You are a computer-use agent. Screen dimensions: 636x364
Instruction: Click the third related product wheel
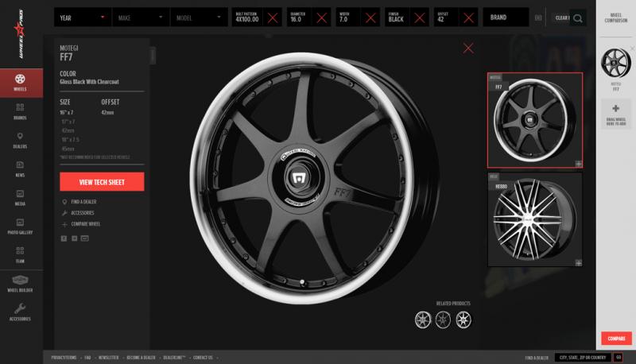[x=463, y=319]
